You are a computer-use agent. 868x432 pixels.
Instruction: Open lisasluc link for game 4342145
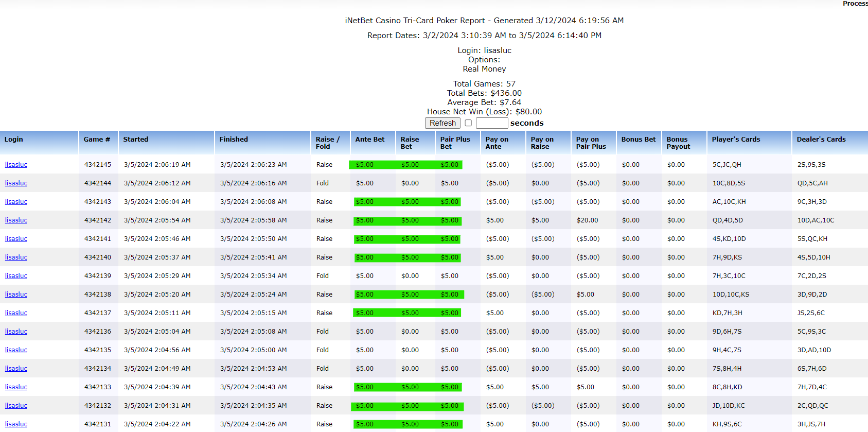click(x=16, y=165)
